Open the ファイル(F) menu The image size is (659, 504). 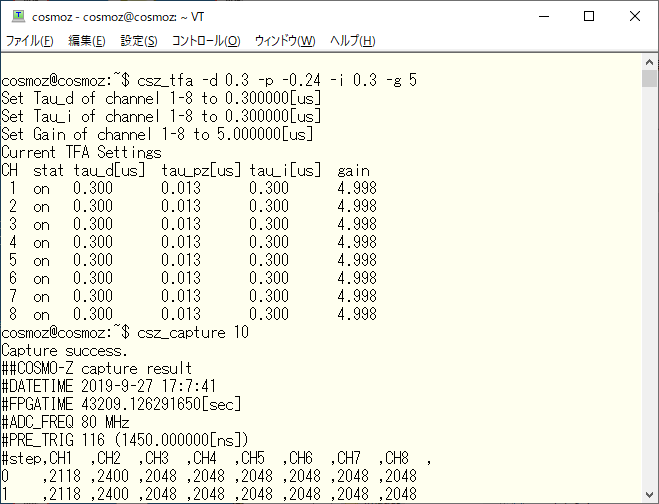[x=30, y=41]
